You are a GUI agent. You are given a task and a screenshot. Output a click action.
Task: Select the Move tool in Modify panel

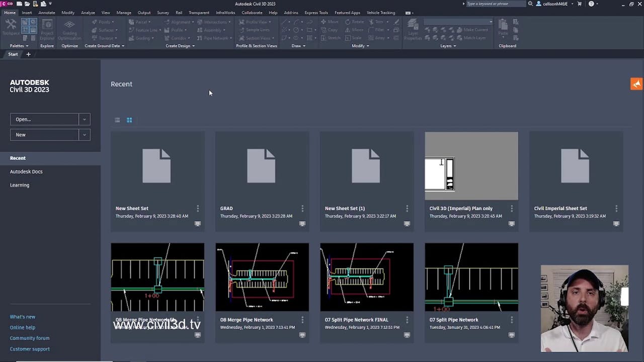330,22
